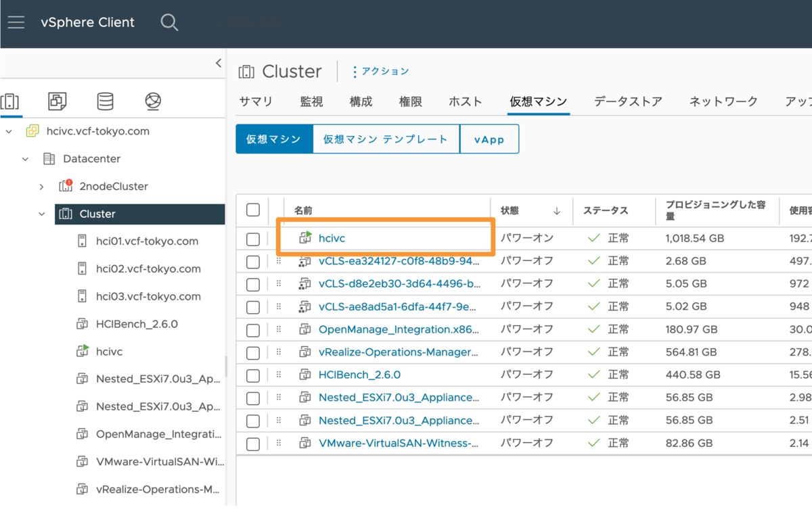The width and height of the screenshot is (812, 522).
Task: Collapse the Datacenter tree node
Action: tap(26, 159)
